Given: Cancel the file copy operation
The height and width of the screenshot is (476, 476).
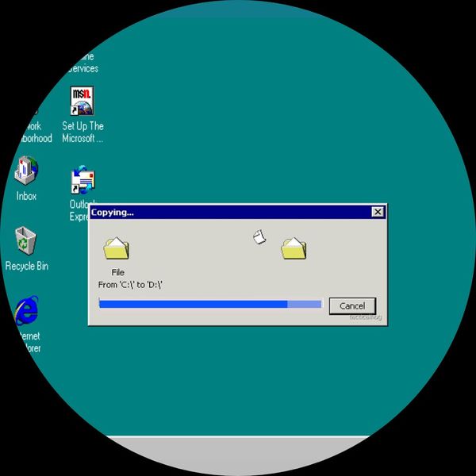Looking at the screenshot, I should (352, 306).
